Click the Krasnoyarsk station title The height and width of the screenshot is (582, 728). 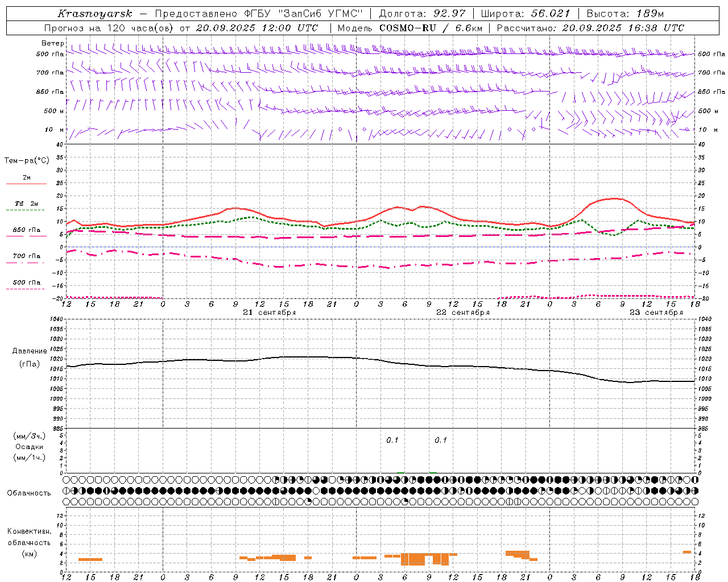(95, 14)
